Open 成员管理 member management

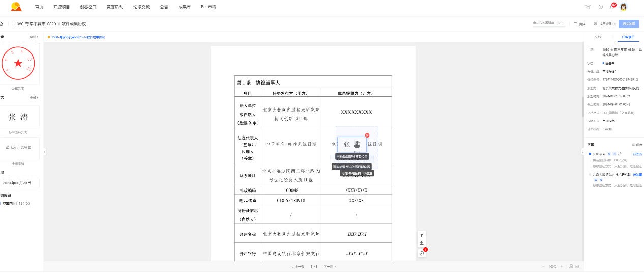click(605, 24)
